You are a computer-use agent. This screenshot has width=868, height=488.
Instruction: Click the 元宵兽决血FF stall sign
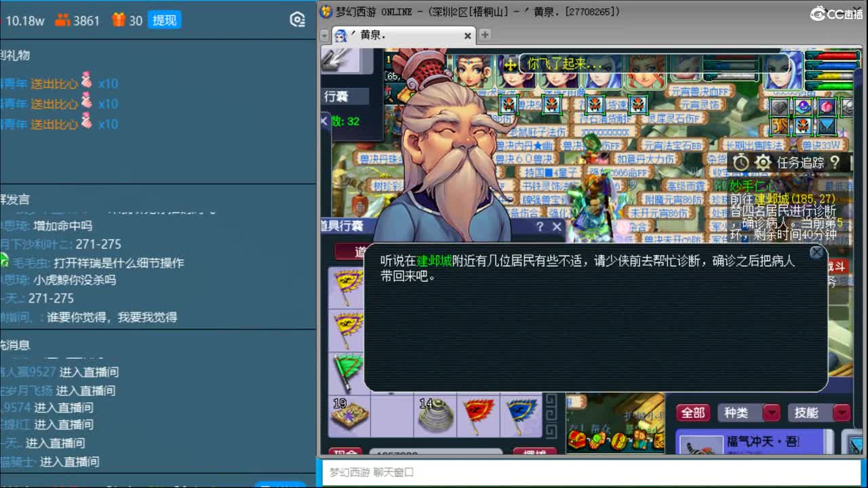700,91
